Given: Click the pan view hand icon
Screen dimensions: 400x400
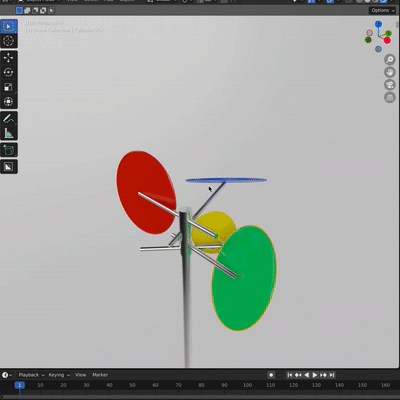Looking at the screenshot, I should (389, 72).
